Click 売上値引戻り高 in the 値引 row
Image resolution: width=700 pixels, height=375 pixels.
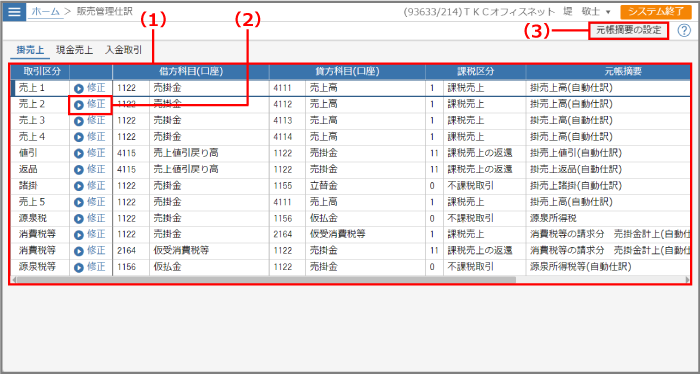(186, 153)
